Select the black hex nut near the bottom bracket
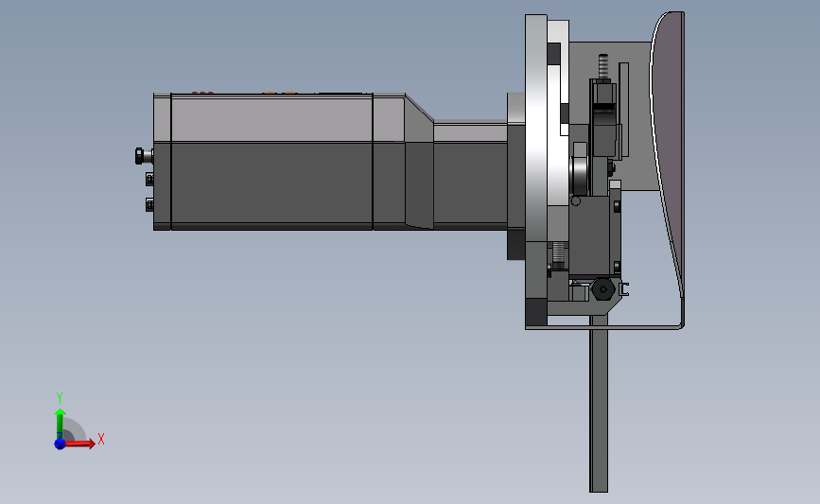 (x=602, y=288)
